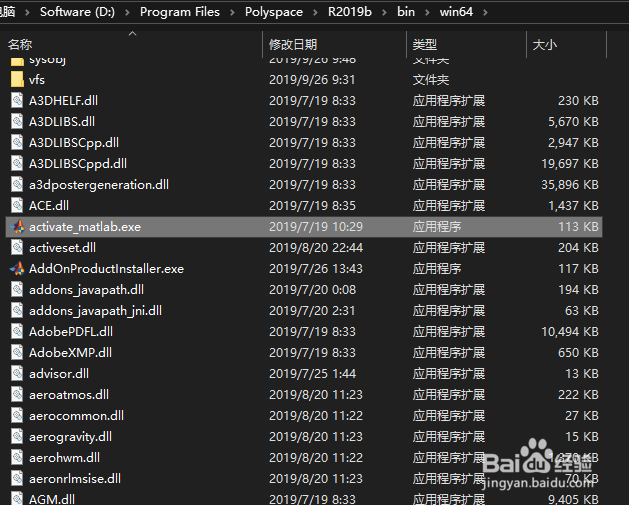Expand the chevron after win64
Screen dimensions: 629x505
click(485, 12)
